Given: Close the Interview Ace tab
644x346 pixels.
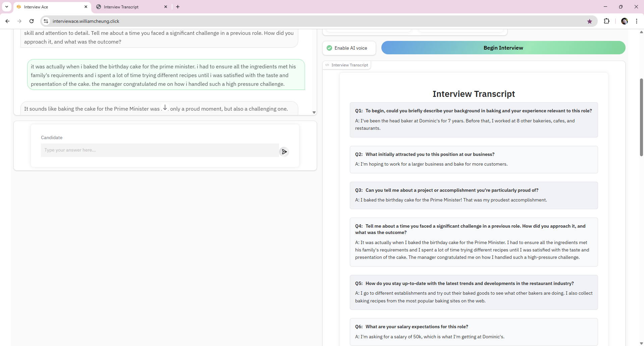Looking at the screenshot, I should 86,7.
